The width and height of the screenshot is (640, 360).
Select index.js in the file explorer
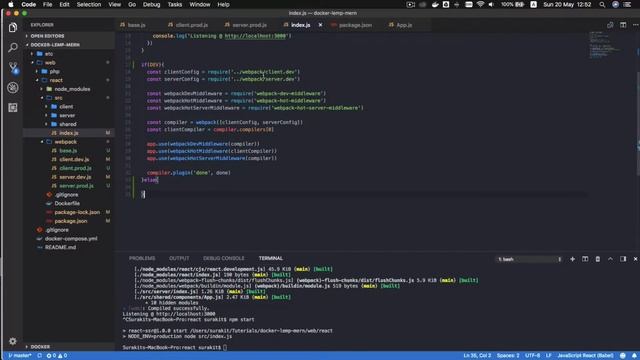click(69, 133)
